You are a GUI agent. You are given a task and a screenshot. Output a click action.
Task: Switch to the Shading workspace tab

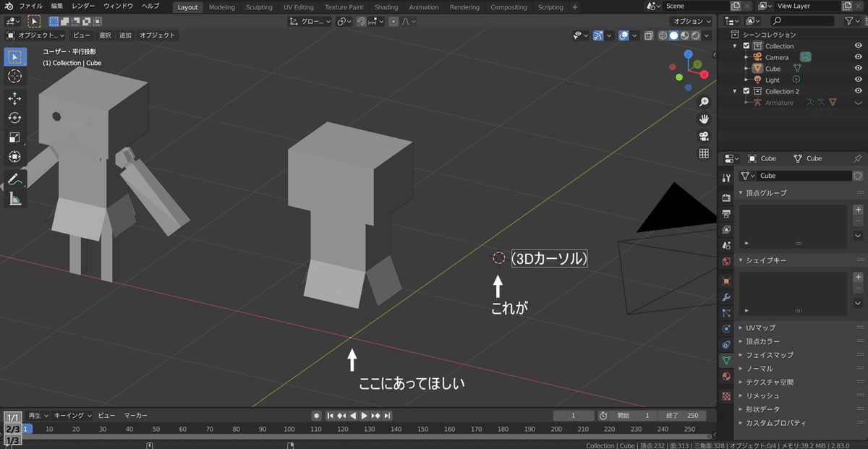(386, 7)
